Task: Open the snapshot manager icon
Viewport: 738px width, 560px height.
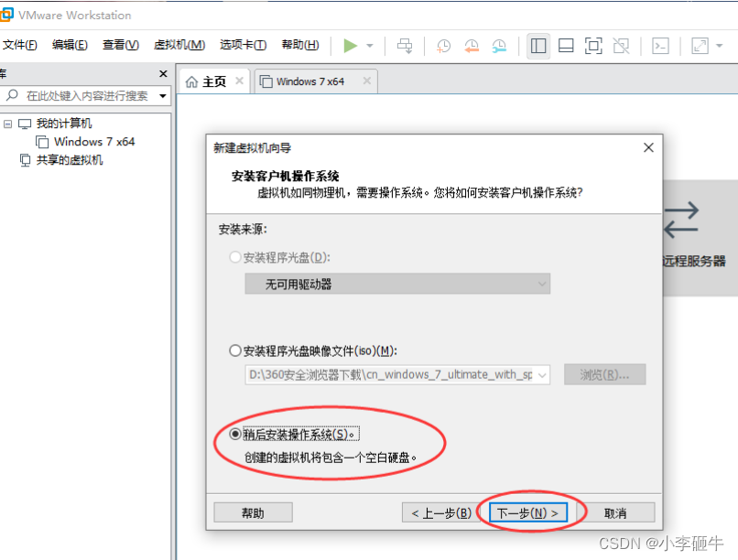Action: pos(499,46)
